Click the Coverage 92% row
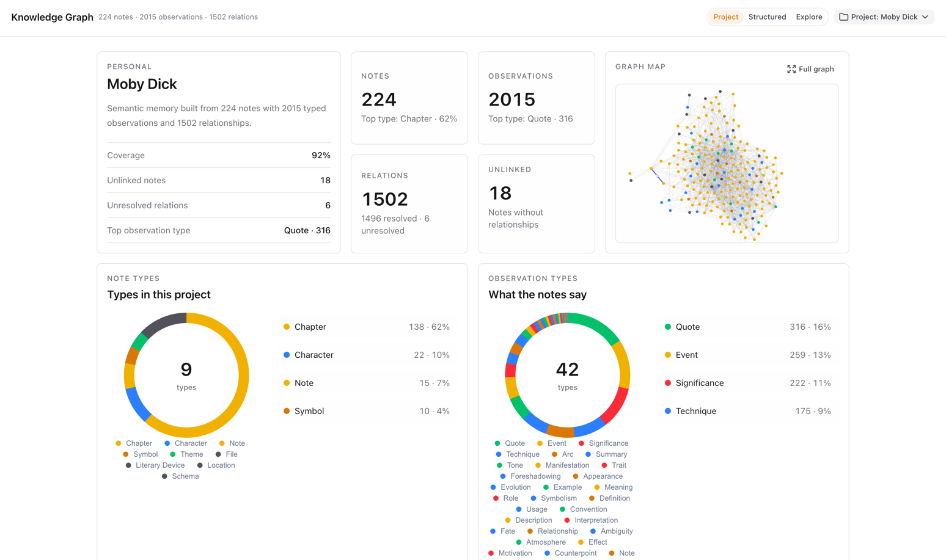Screen dimensions: 946x560 [219, 155]
